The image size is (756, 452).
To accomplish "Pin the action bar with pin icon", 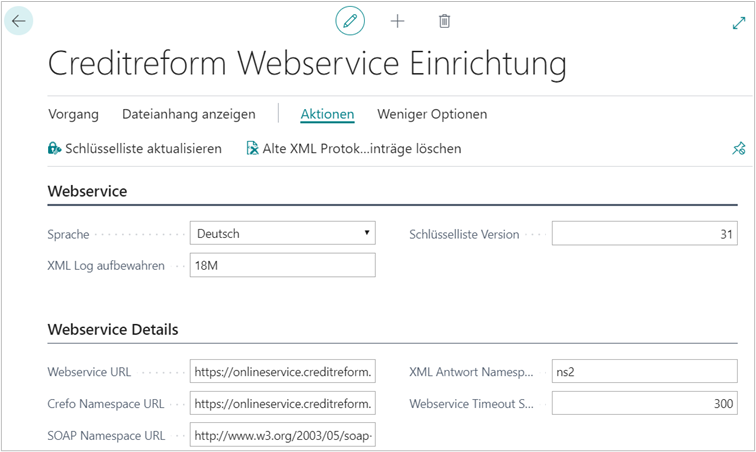I will (739, 149).
